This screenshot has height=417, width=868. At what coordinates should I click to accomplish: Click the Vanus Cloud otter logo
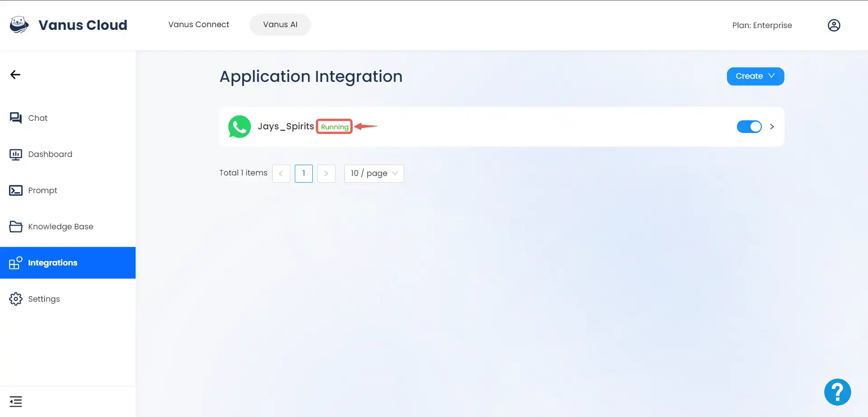(x=19, y=25)
